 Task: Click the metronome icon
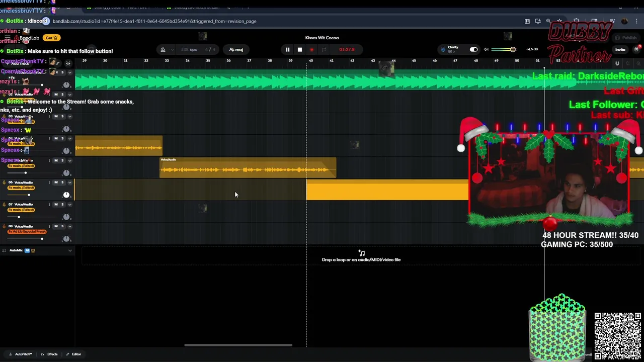coord(163,50)
